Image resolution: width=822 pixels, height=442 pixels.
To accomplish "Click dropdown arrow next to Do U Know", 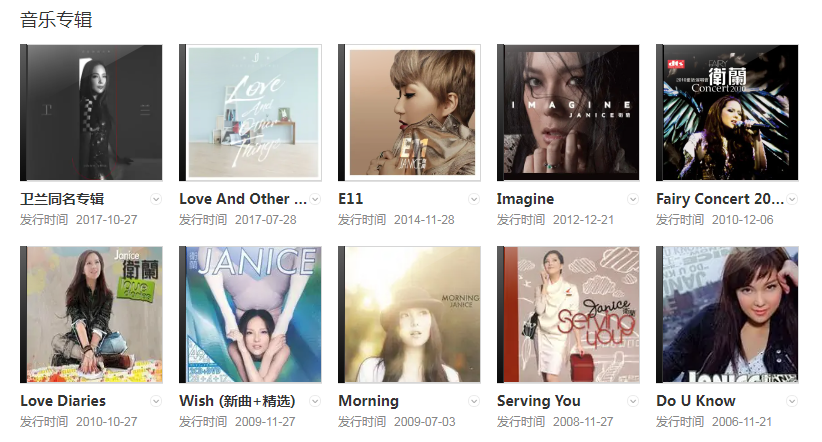I will click(792, 401).
